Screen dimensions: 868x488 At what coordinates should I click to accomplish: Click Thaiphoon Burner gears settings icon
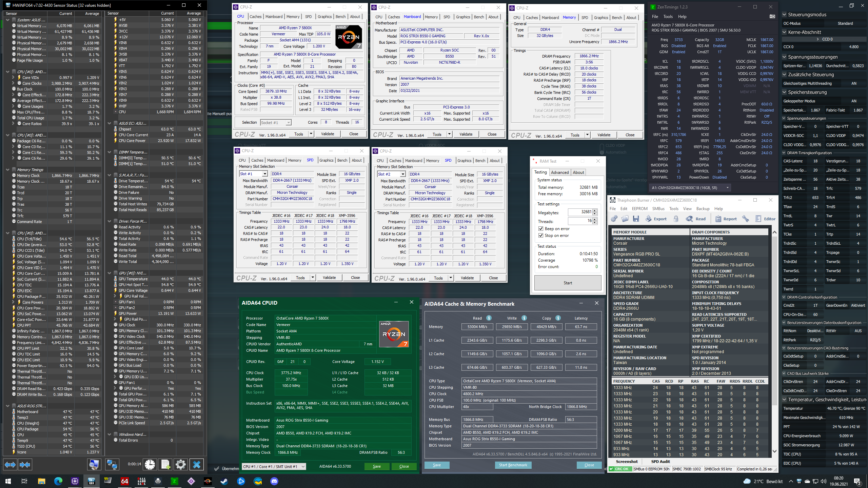tap(614, 219)
